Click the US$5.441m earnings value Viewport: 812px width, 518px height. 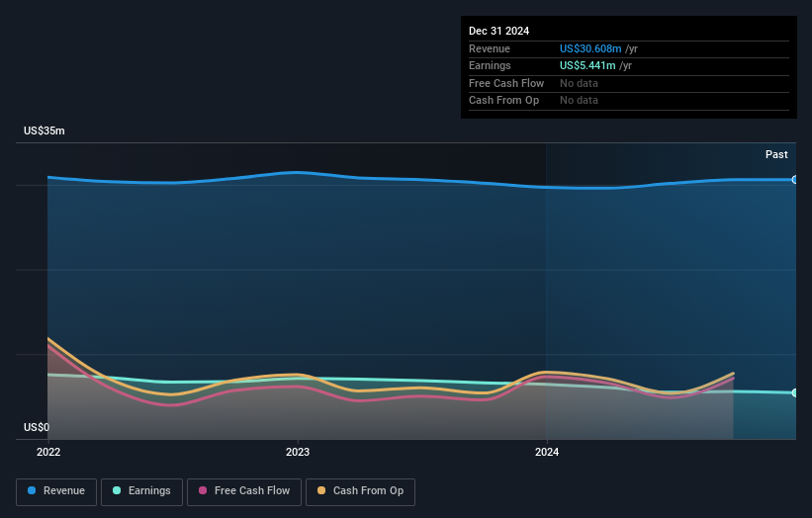point(587,65)
